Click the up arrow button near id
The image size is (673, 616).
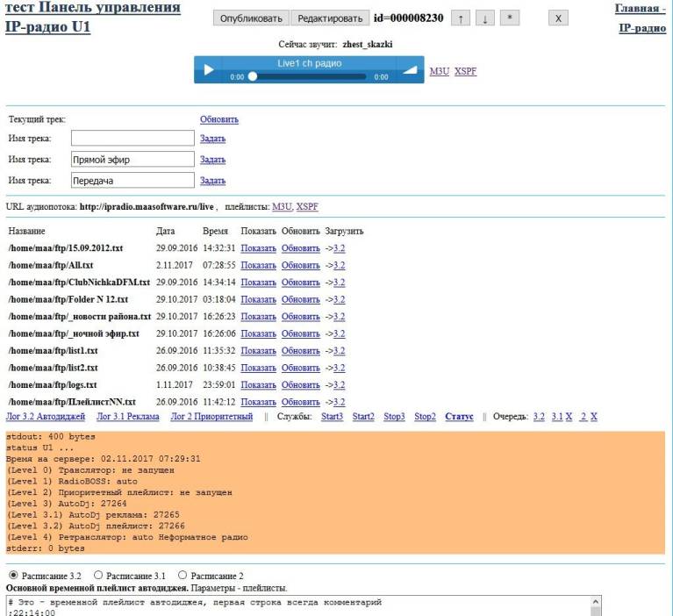click(x=461, y=18)
